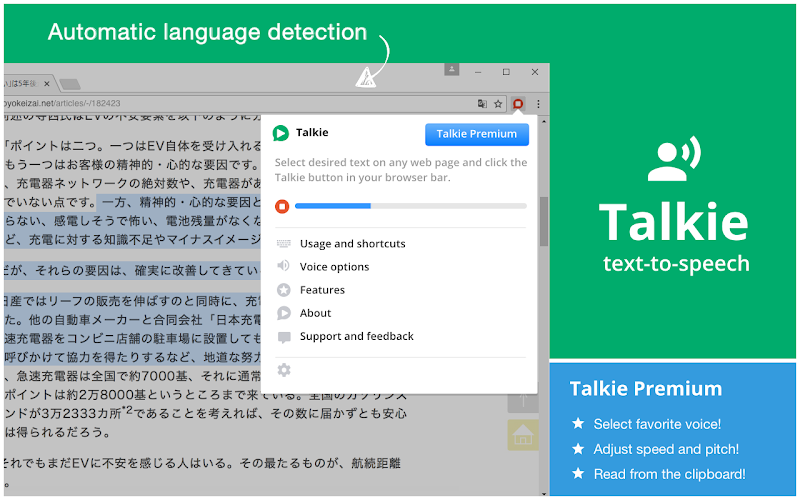Screen dimensions: 800x500
Task: Click the browser vertical scrollbar thumb
Action: click(x=544, y=221)
